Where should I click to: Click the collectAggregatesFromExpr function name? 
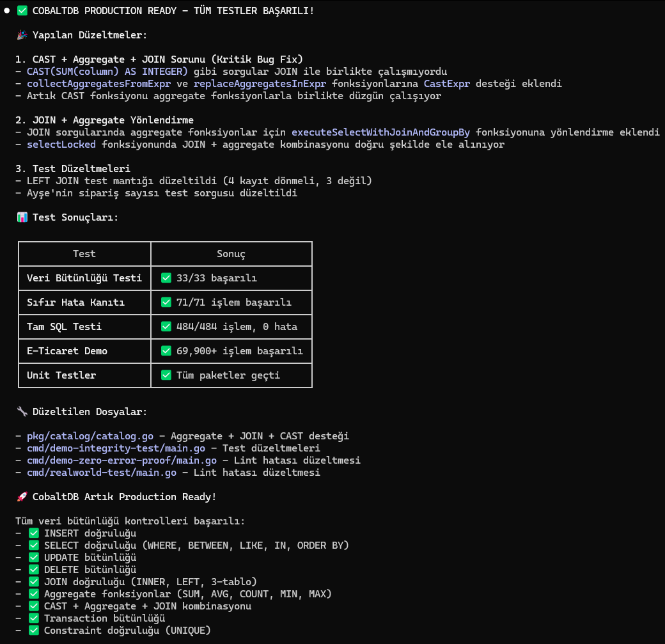(99, 84)
